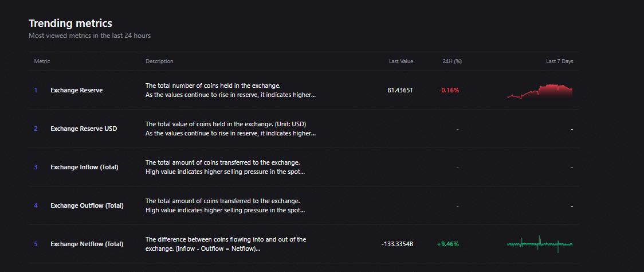This screenshot has height=272, width=644.
Task: Click rank number 3 in metric list
Action: [36, 167]
